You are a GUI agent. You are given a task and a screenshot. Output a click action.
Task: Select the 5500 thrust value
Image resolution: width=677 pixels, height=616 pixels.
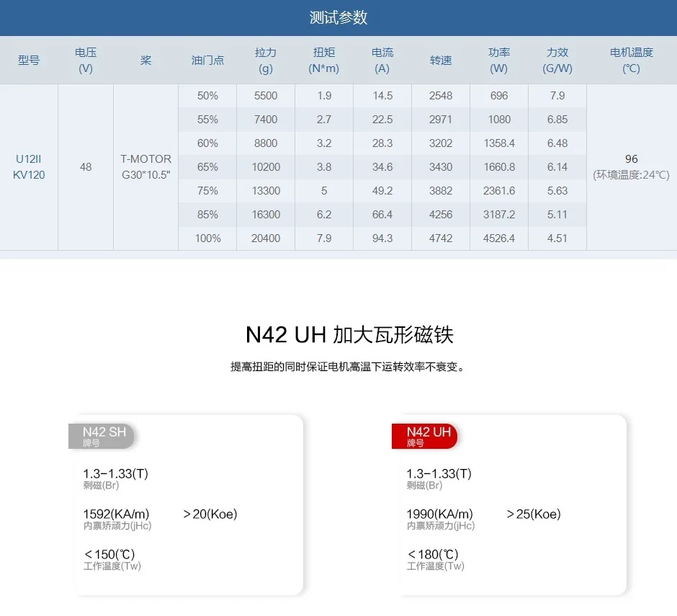pos(266,96)
